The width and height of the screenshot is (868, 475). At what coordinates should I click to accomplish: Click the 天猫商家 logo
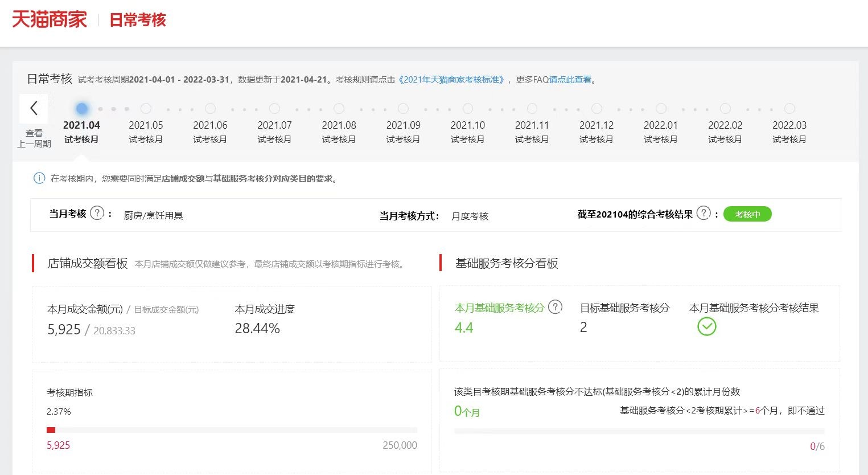pos(50,19)
